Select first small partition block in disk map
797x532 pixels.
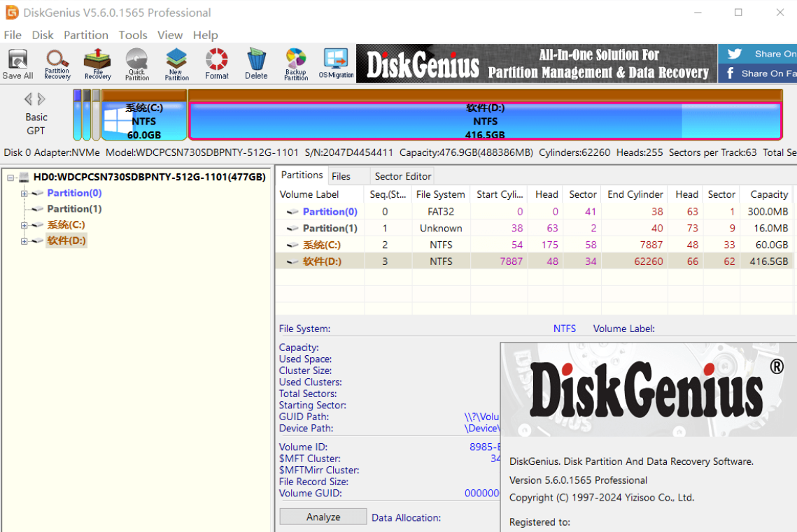(77, 115)
